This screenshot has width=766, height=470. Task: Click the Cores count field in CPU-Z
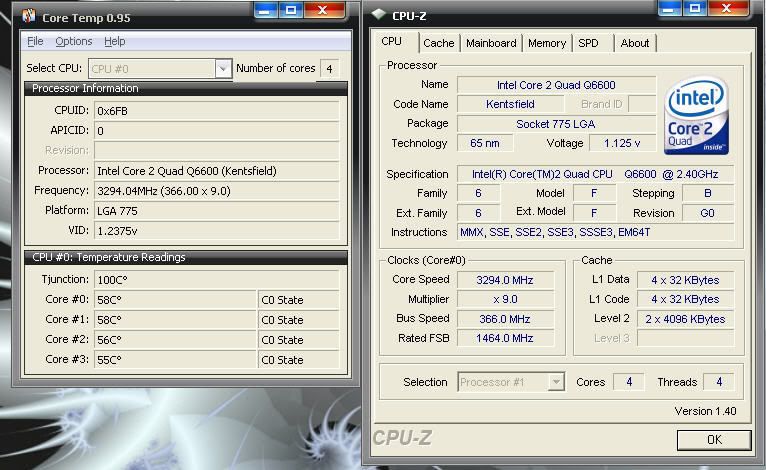click(629, 382)
